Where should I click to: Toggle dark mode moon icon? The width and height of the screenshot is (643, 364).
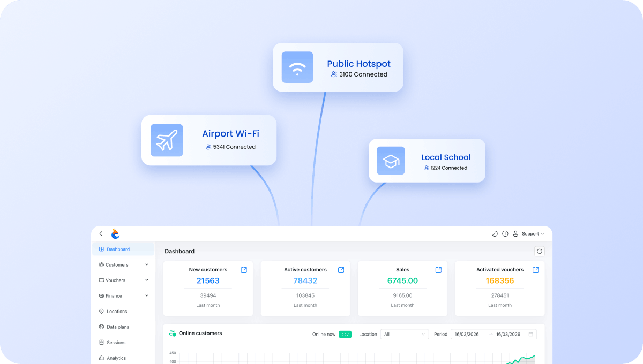495,234
